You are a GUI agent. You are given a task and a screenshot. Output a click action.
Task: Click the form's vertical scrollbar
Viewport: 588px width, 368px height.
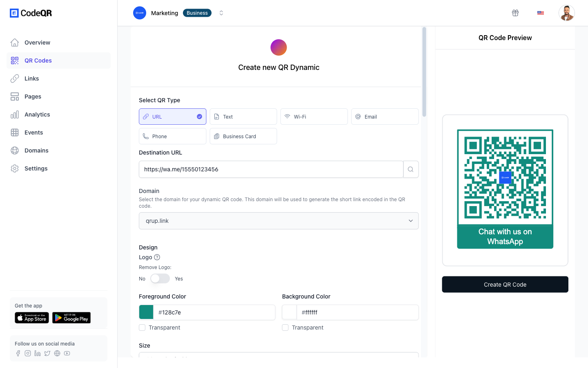pyautogui.click(x=424, y=72)
